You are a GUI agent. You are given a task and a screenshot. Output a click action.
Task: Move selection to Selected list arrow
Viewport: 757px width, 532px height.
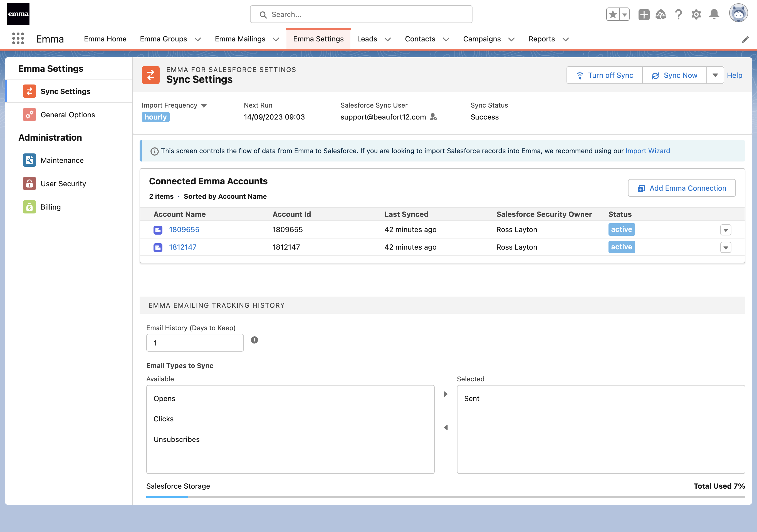tap(446, 394)
